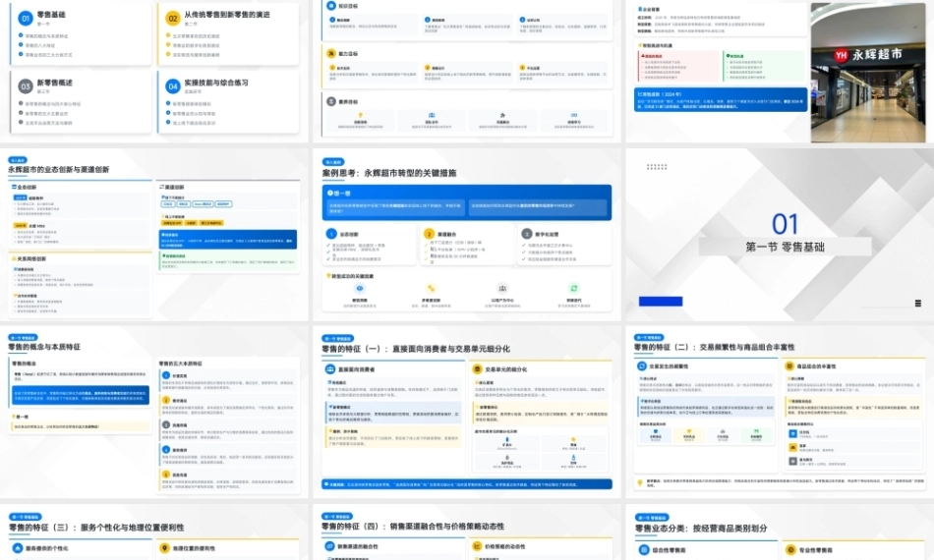Select the slide 零售业态分类：按经营商品类别划分

(780, 532)
